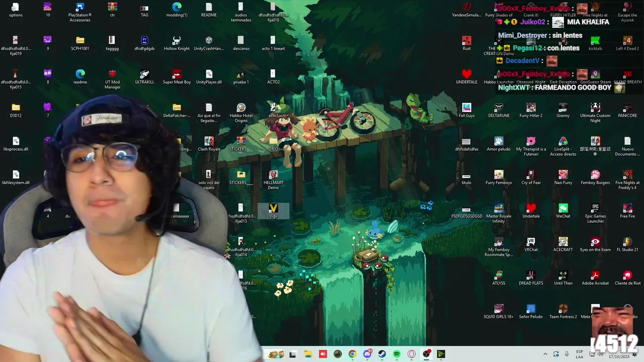Open Discord from the taskbar

[x=367, y=354]
